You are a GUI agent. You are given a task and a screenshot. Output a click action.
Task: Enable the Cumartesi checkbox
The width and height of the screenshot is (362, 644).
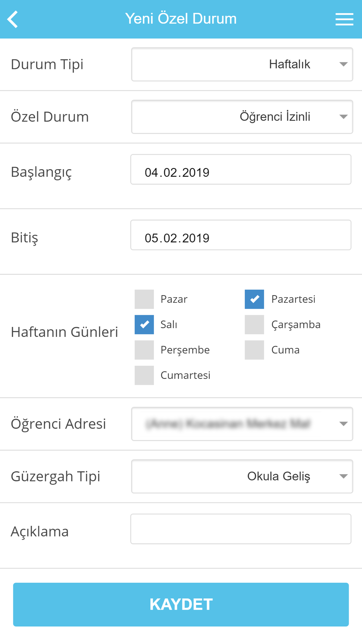(x=144, y=375)
